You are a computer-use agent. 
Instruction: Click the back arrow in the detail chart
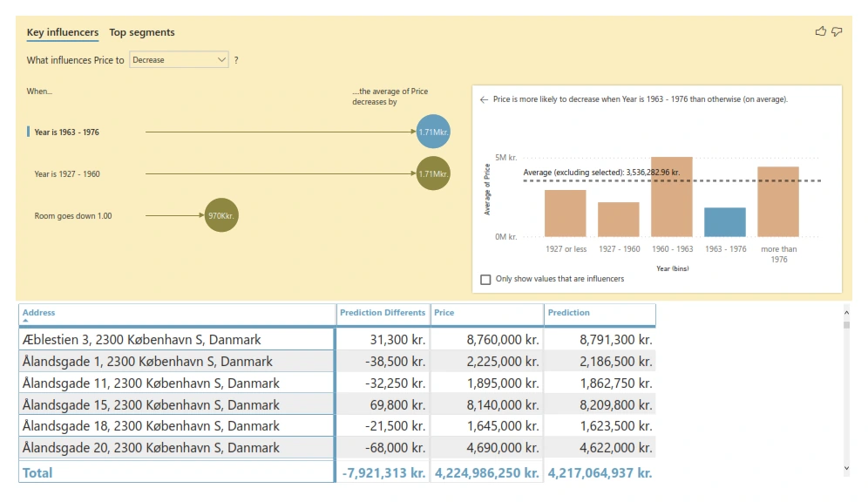484,99
